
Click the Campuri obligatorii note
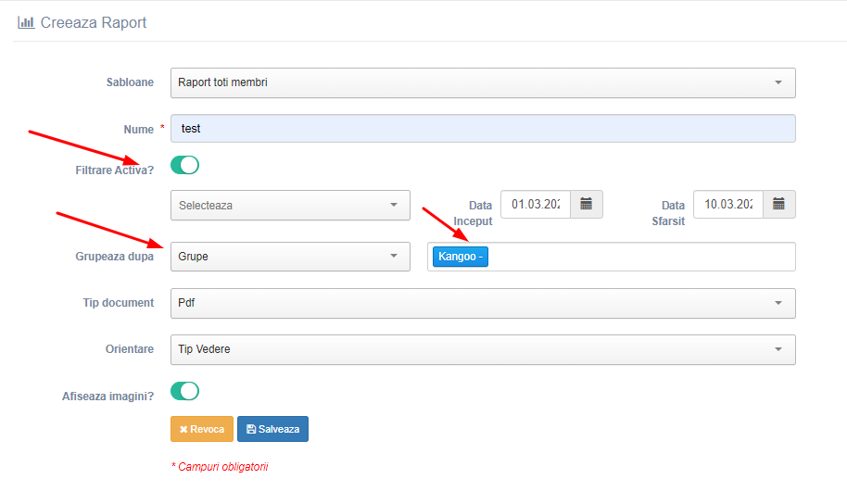[220, 467]
